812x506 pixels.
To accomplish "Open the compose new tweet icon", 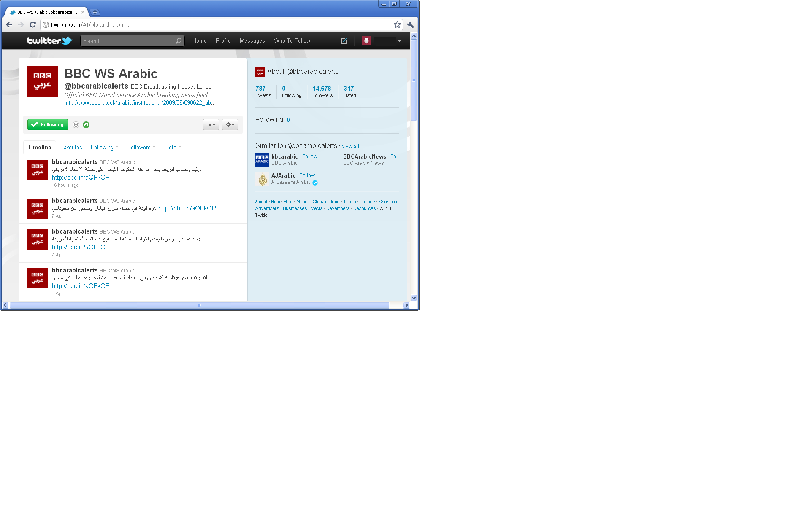I will point(344,41).
